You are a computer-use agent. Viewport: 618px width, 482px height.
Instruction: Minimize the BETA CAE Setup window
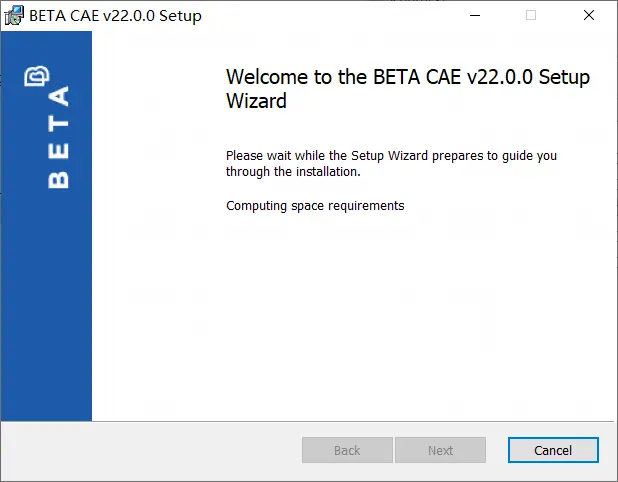click(475, 15)
